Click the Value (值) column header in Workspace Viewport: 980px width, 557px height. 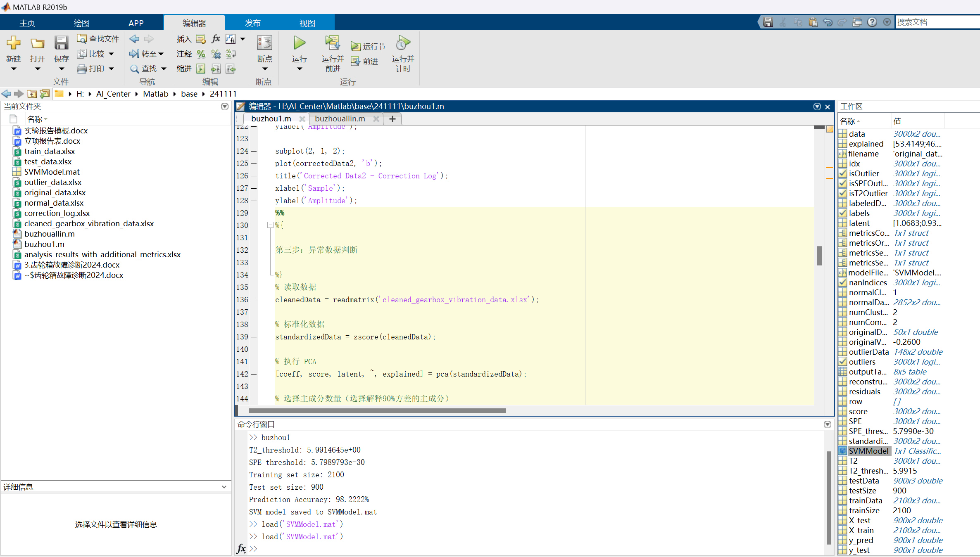pyautogui.click(x=897, y=121)
